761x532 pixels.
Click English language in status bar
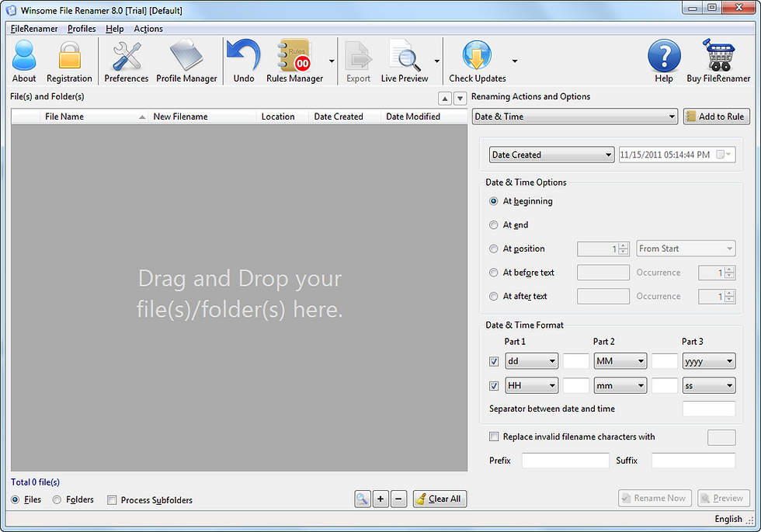point(728,519)
